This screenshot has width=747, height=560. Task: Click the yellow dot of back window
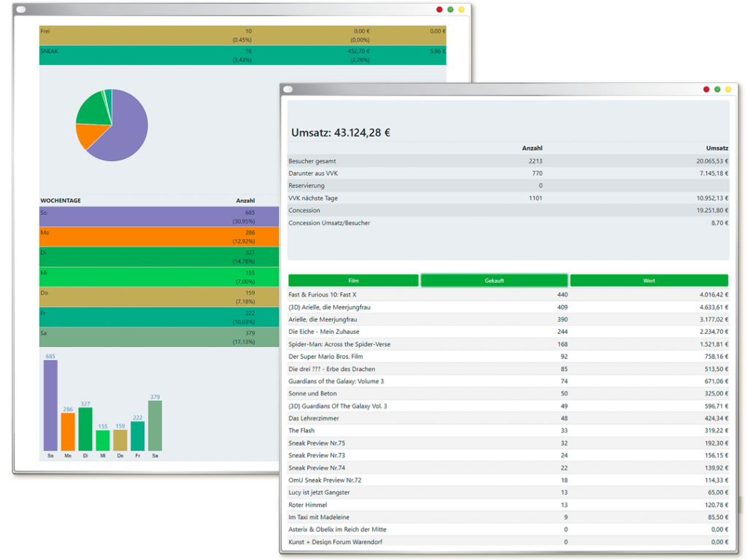point(461,9)
